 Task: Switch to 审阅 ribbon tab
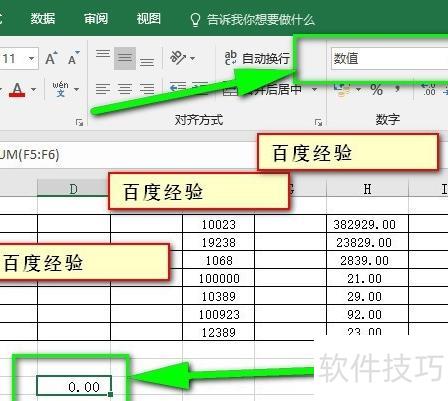pyautogui.click(x=96, y=19)
